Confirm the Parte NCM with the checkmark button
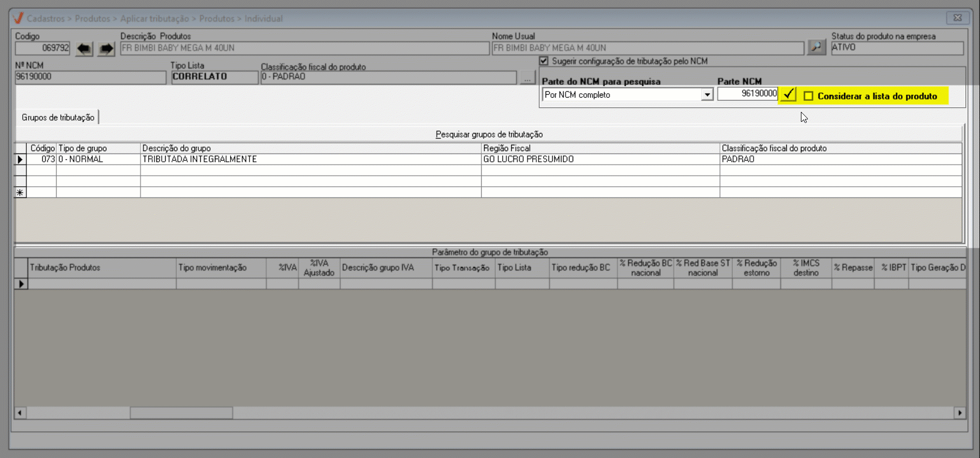Viewport: 980px width, 458px height. tap(789, 94)
